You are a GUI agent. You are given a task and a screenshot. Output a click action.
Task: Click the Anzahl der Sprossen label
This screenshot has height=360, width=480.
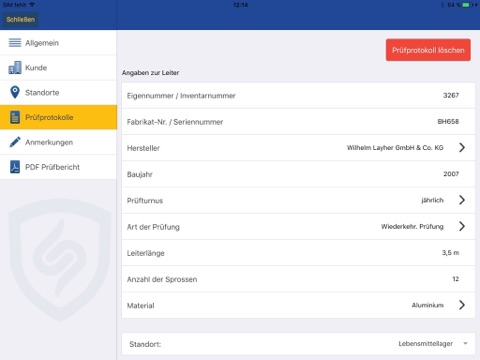[162, 279]
